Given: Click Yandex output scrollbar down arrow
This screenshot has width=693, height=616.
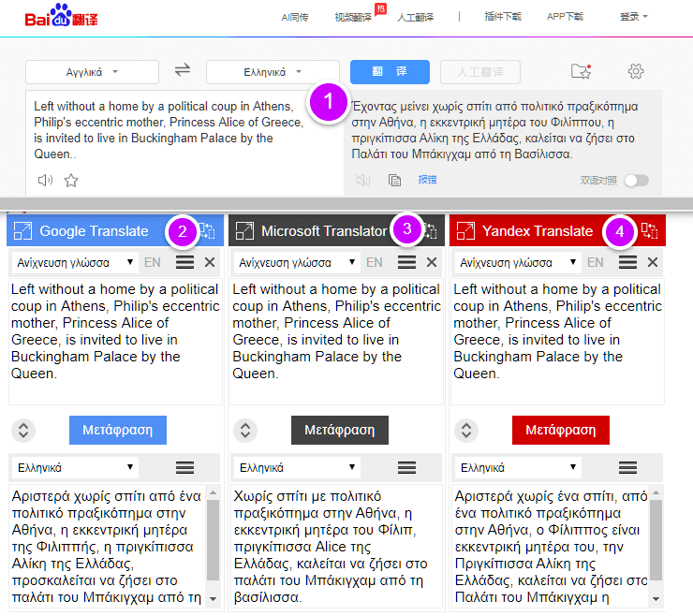Looking at the screenshot, I should [656, 599].
